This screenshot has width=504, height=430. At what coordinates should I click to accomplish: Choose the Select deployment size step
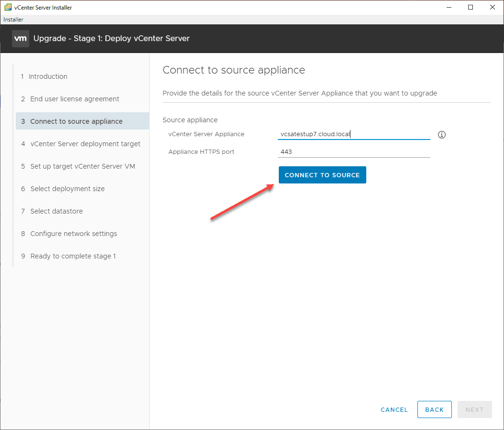67,189
